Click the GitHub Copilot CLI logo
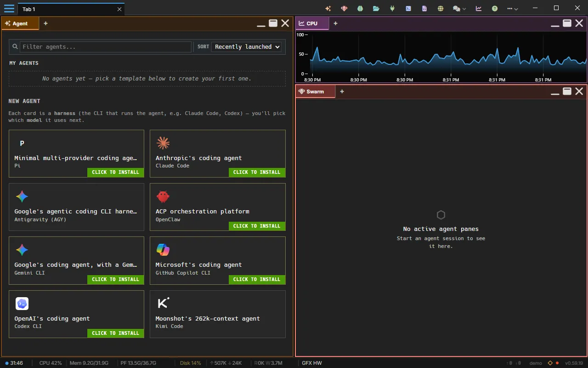Screen dimensions: 588x368 pos(163,250)
